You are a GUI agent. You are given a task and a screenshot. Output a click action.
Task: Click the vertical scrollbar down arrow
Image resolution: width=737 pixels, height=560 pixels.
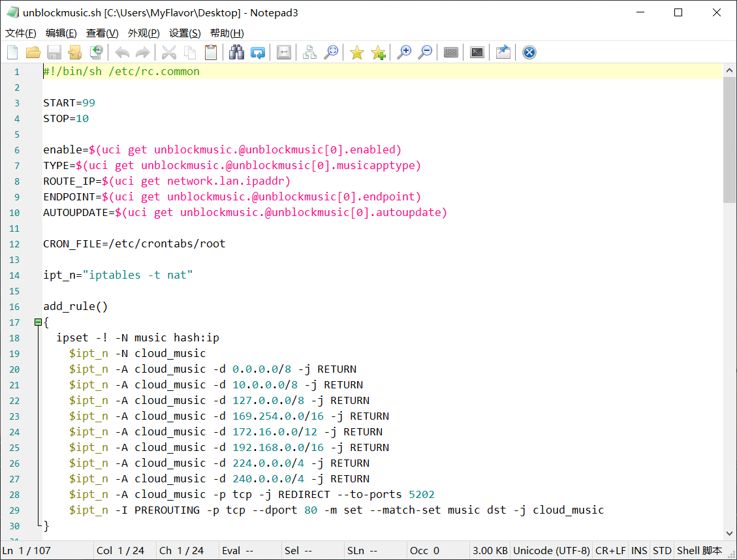[x=729, y=533]
